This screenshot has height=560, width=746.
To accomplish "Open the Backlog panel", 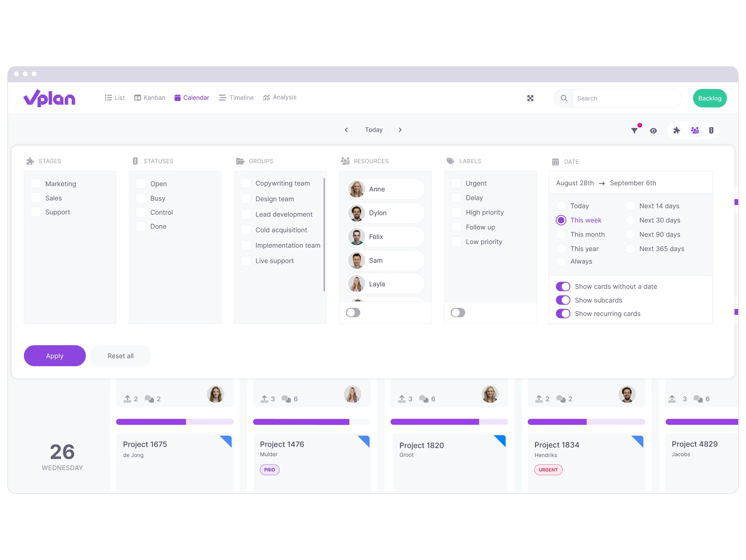I will (x=710, y=98).
